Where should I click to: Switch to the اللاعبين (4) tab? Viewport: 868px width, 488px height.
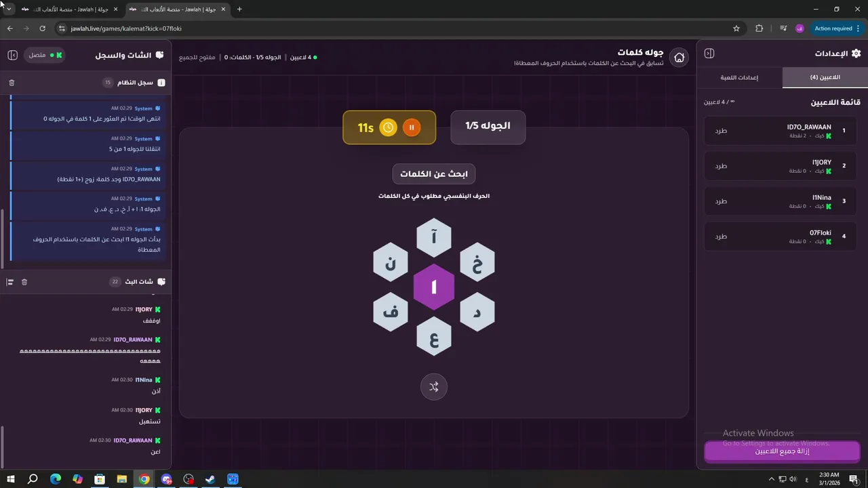825,77
